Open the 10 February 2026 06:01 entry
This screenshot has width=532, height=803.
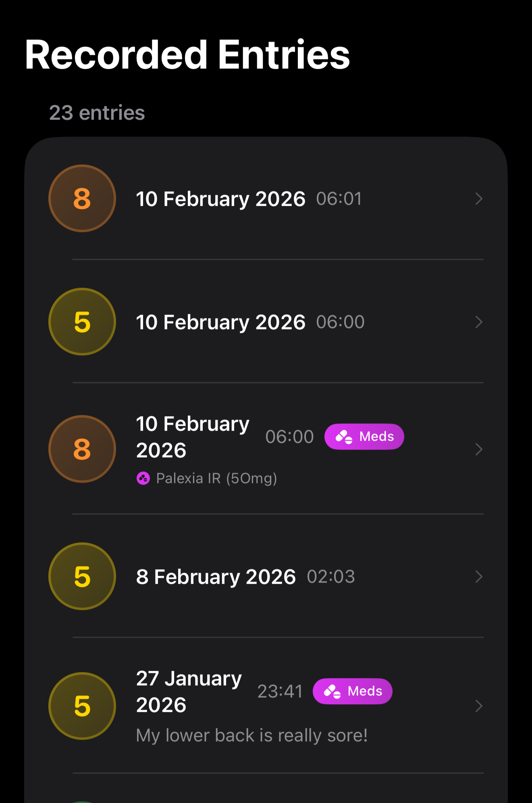pos(220,199)
